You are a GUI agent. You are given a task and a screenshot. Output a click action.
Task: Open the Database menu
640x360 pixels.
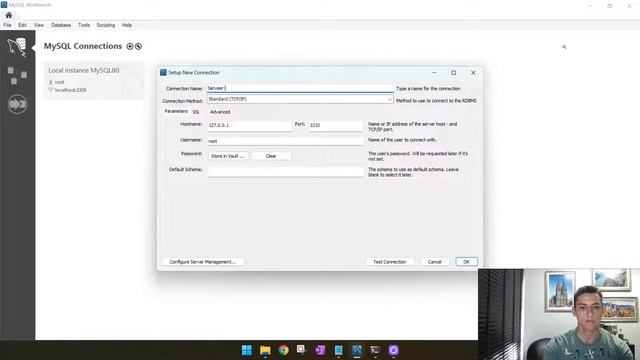[61, 25]
